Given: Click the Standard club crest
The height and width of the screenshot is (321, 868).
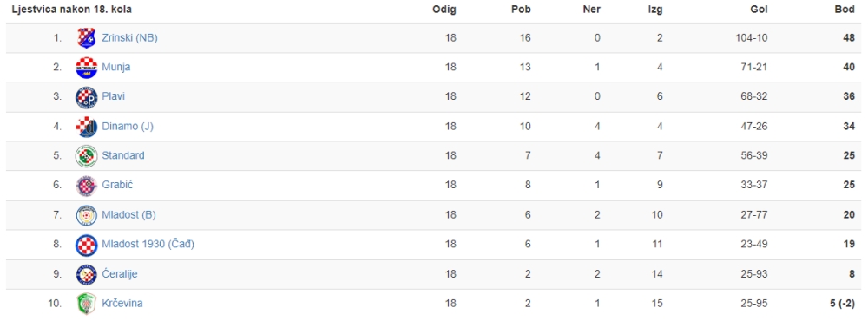Looking at the screenshot, I should click(x=86, y=156).
